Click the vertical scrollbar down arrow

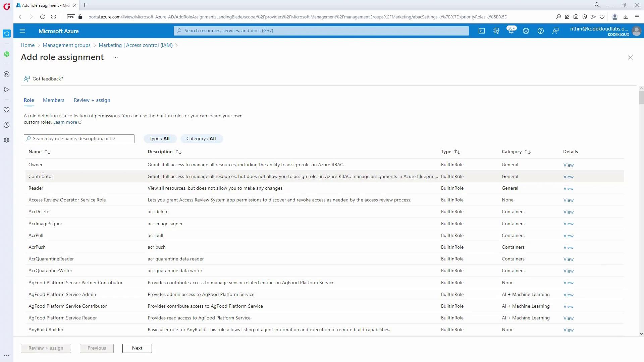point(641,334)
